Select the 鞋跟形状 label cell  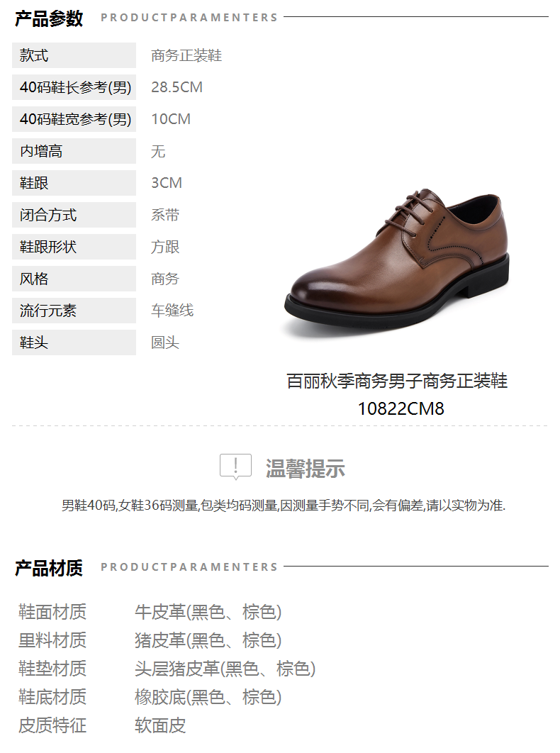74,247
